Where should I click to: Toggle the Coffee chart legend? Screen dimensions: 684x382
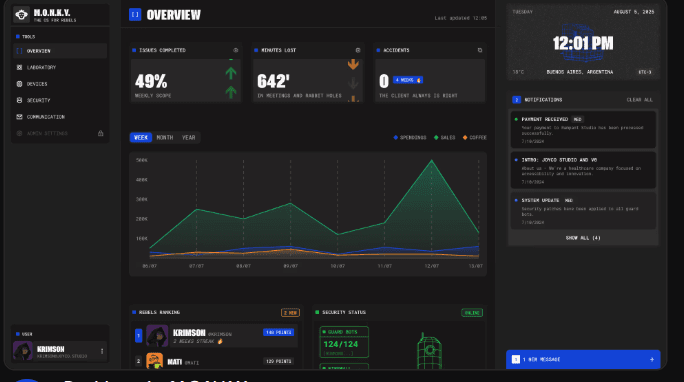tap(475, 137)
